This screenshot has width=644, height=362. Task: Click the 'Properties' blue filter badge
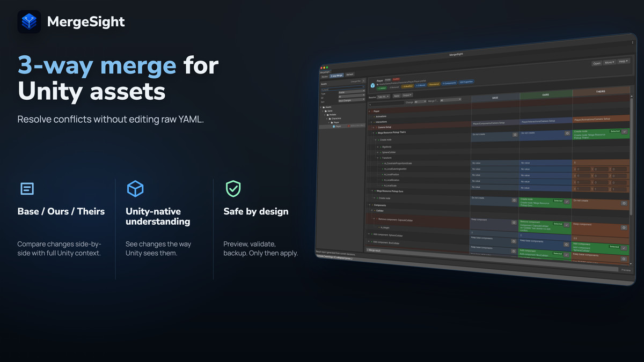click(x=466, y=82)
